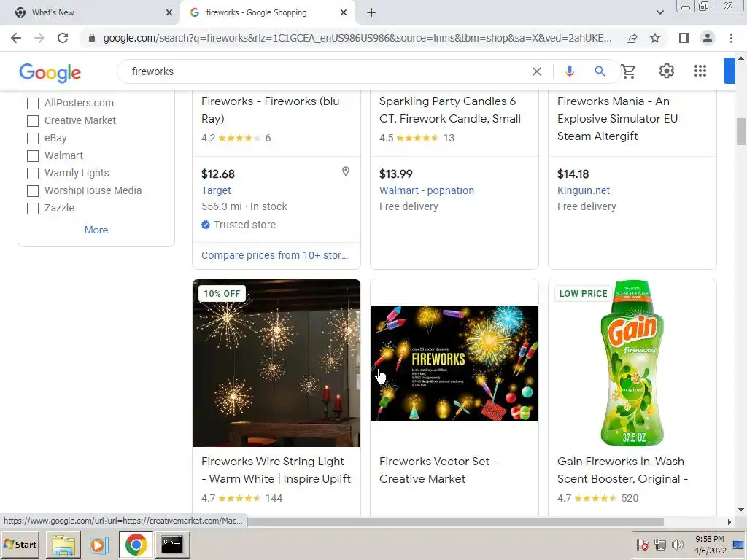Close the fireworks Google Shopping tab
Screen dimensions: 747x560
344,12
